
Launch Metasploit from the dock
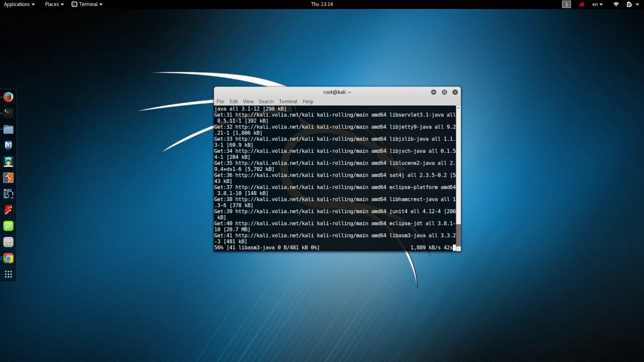(x=8, y=145)
